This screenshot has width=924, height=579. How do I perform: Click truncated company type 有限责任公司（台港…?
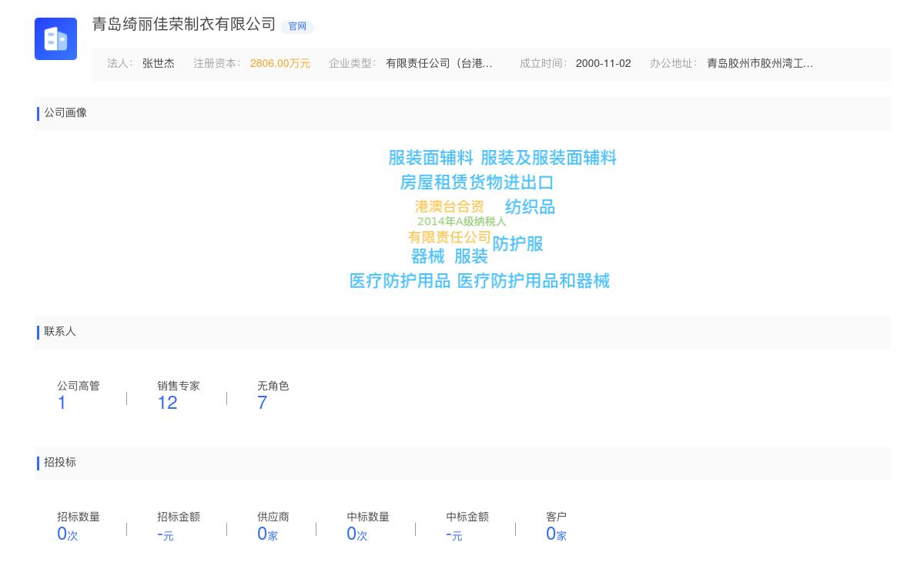coord(440,64)
